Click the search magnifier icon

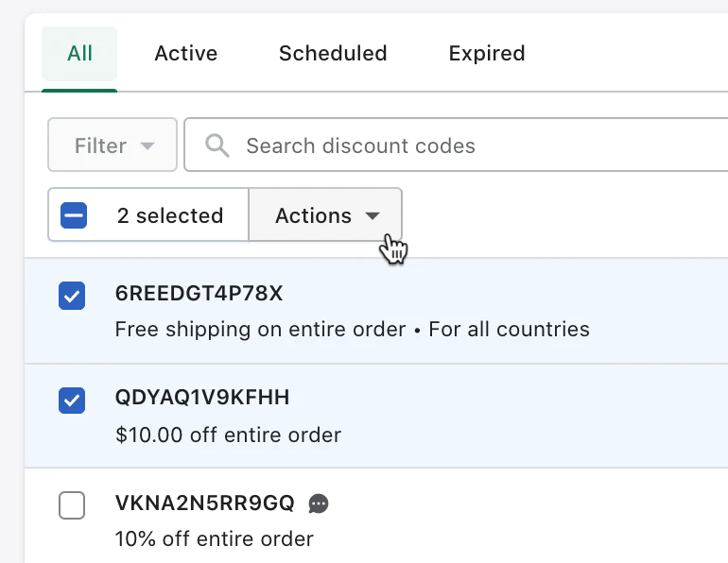[x=217, y=145]
